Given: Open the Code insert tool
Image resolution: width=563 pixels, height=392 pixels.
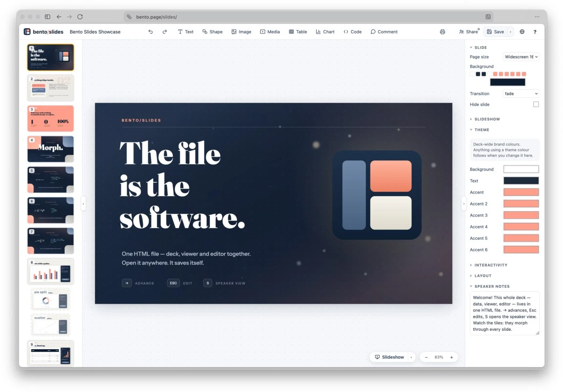Looking at the screenshot, I should 352,32.
